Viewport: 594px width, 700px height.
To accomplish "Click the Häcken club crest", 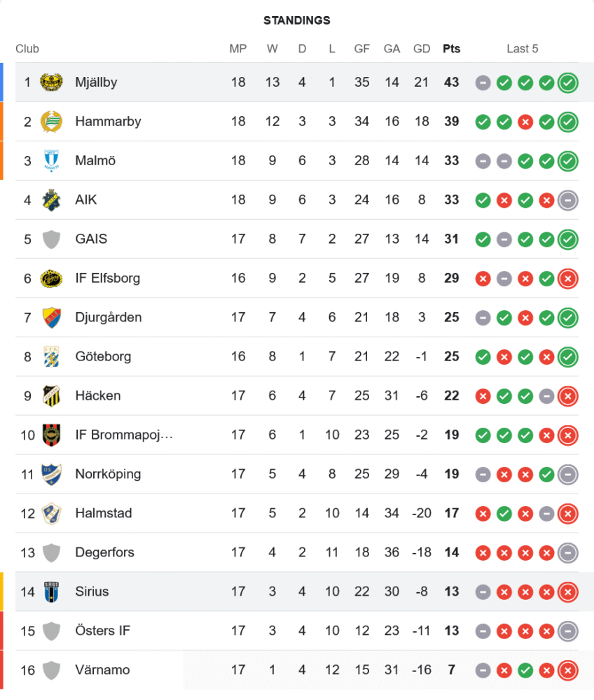I will [x=51, y=396].
